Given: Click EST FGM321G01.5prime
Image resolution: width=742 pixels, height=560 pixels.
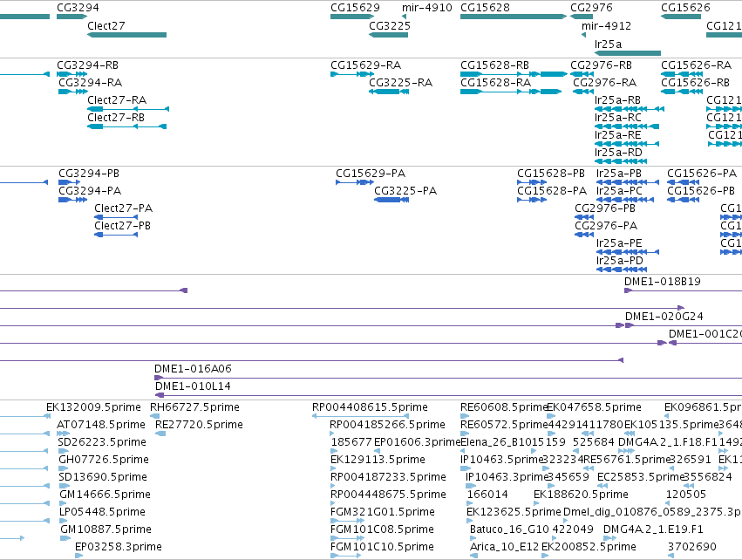Looking at the screenshot, I should click(383, 512).
